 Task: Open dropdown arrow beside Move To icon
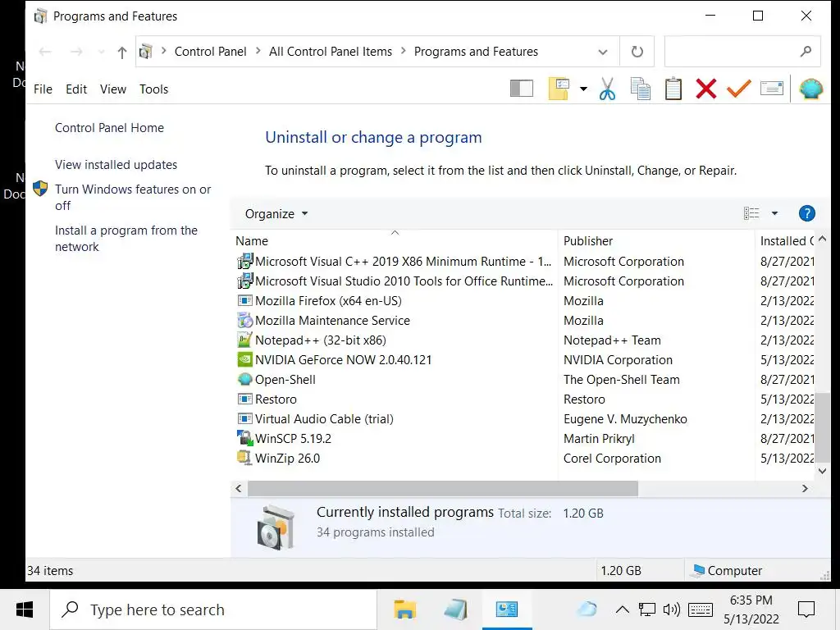[583, 89]
